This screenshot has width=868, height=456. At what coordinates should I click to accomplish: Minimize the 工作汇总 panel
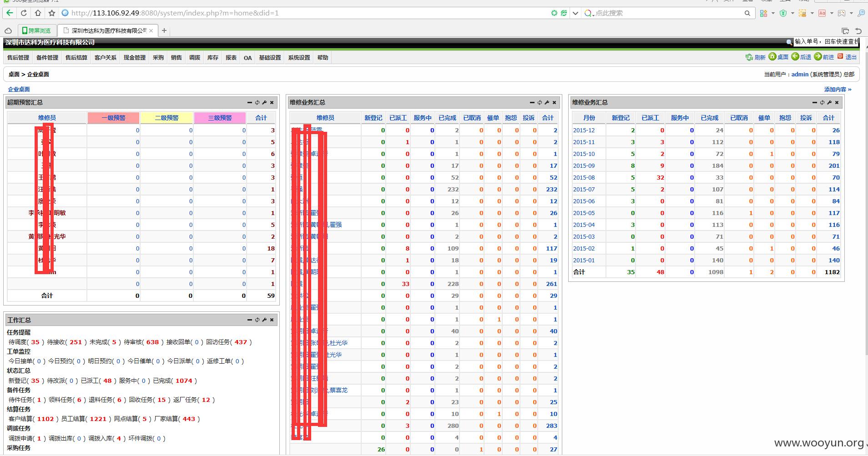point(249,320)
